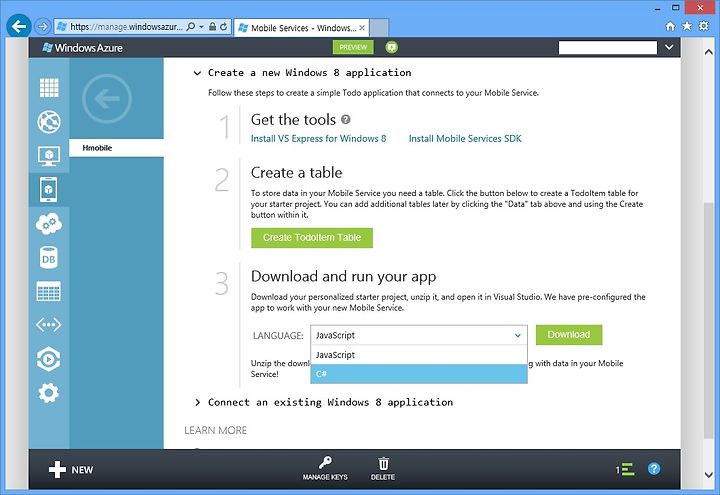This screenshot has width=720, height=495.
Task: Open the feedback icon beside PREVIEW
Action: tap(392, 47)
